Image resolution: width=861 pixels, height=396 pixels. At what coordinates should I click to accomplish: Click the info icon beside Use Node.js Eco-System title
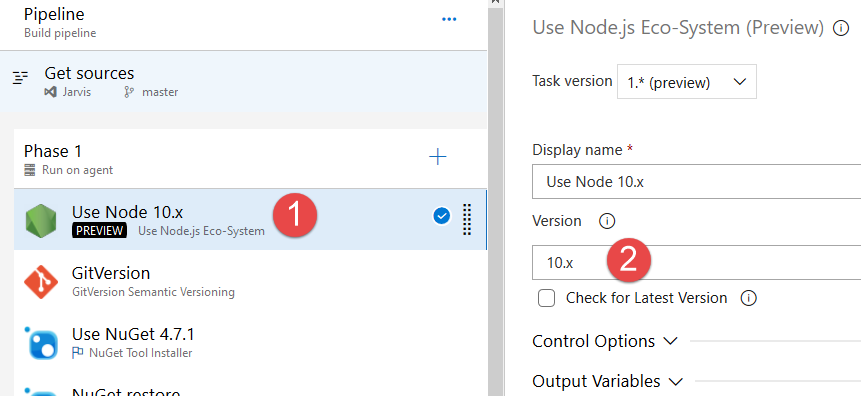click(841, 28)
